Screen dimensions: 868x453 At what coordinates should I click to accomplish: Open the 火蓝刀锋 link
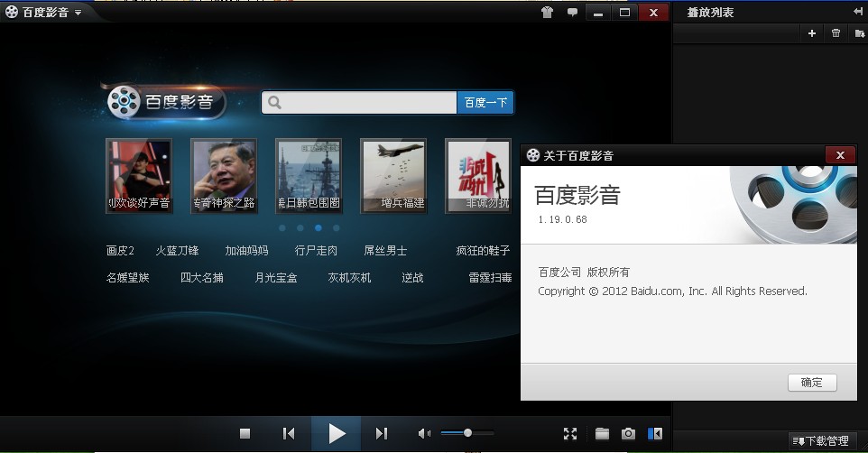pos(177,251)
